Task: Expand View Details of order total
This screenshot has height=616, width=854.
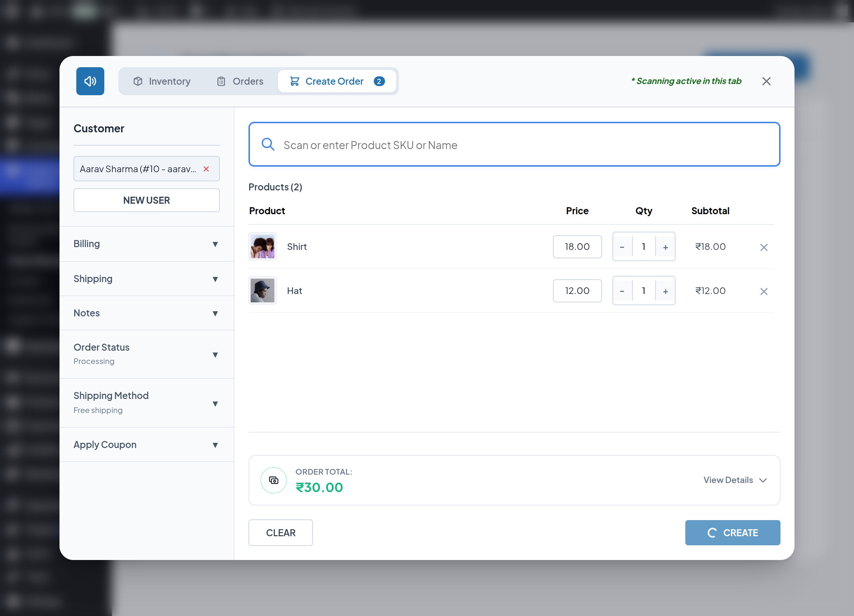Action: click(735, 480)
